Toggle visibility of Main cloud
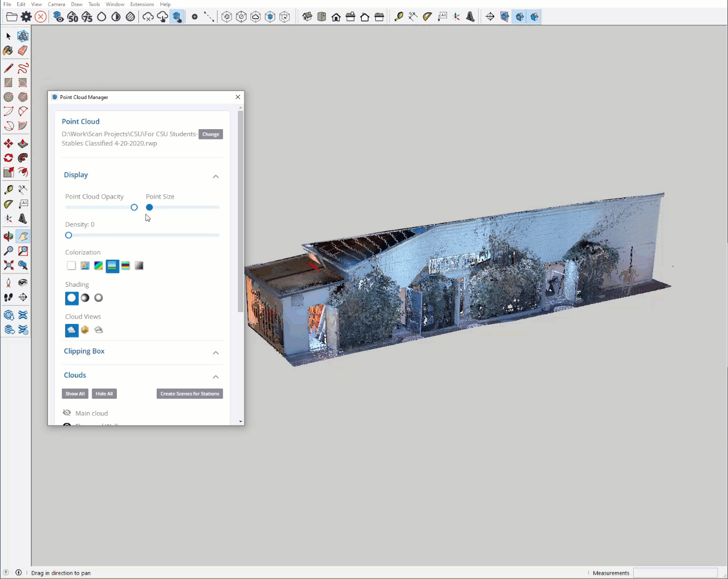The width and height of the screenshot is (728, 579). coord(67,413)
